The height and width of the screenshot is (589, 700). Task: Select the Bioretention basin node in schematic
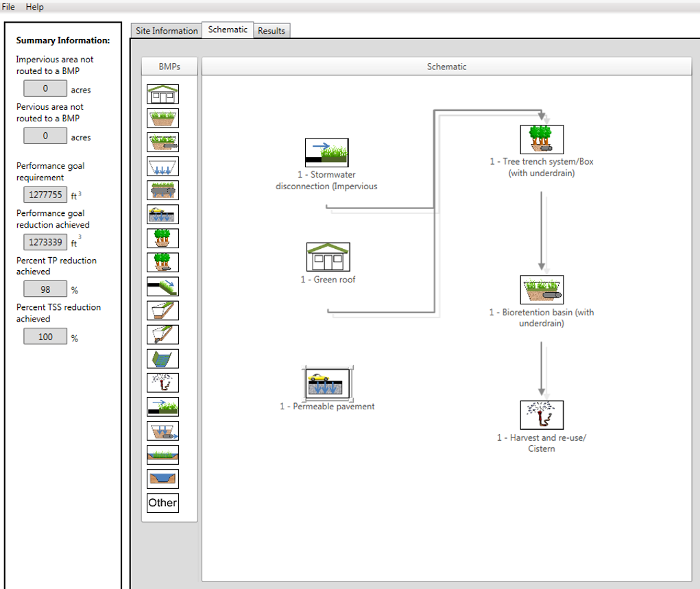pos(542,290)
